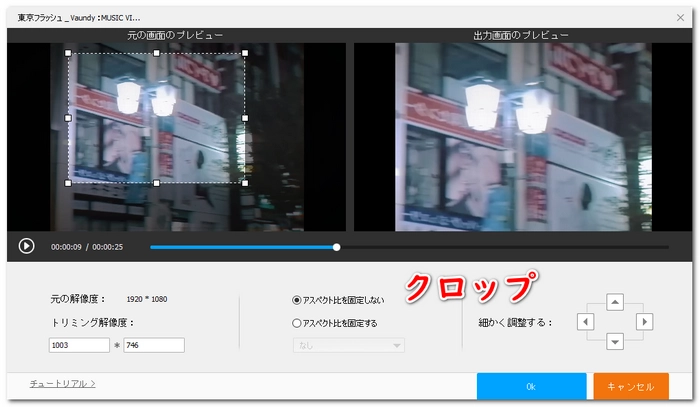Click the '細かく調整する' label
The image size is (700, 407).
(x=515, y=322)
